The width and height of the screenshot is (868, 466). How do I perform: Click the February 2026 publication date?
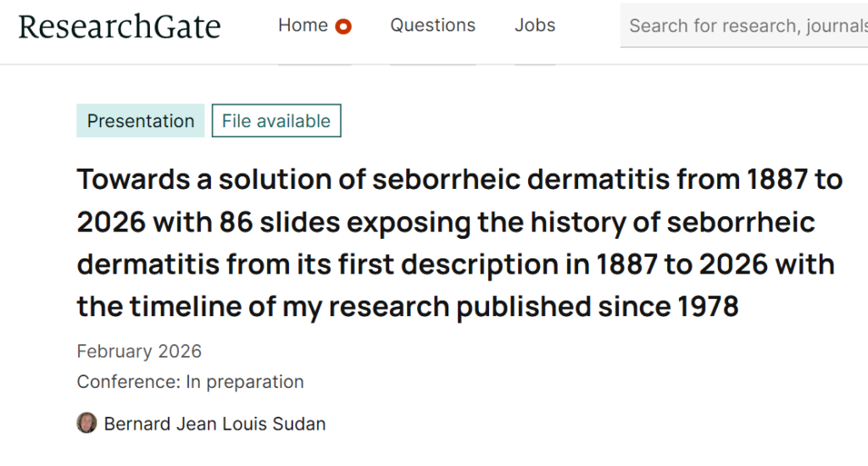[139, 351]
